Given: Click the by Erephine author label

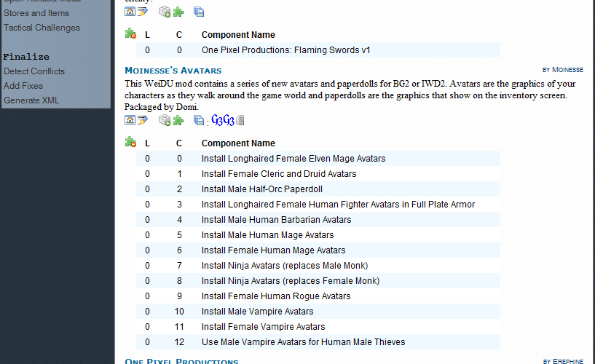Looking at the screenshot, I should click(563, 361).
